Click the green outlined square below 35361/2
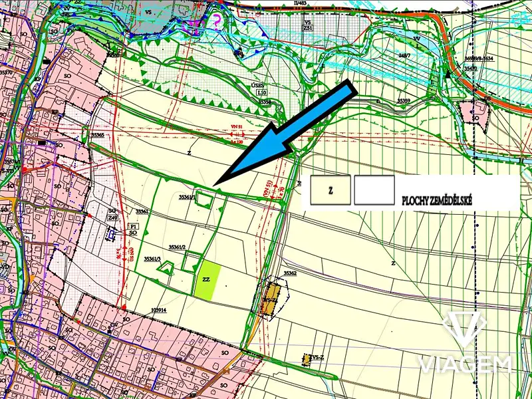 point(191,262)
